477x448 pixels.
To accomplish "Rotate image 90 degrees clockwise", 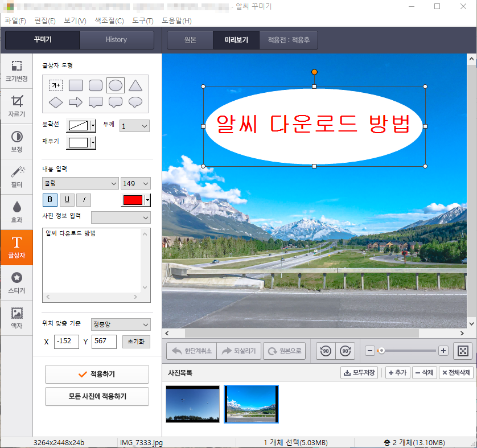I will pos(346,351).
